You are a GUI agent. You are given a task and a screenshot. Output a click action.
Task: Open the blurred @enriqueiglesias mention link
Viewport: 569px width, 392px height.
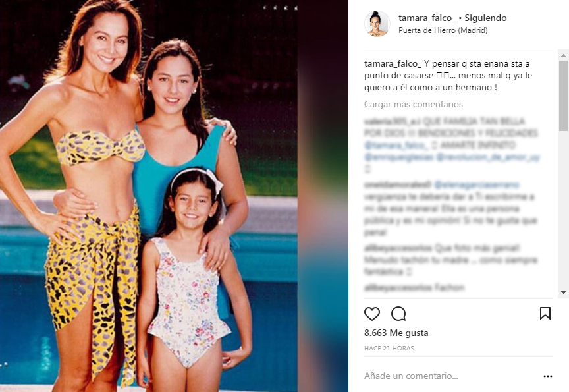pyautogui.click(x=398, y=157)
